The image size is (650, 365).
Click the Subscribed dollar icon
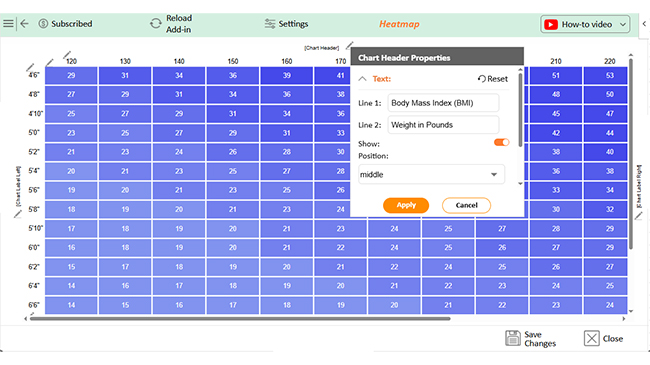point(43,24)
